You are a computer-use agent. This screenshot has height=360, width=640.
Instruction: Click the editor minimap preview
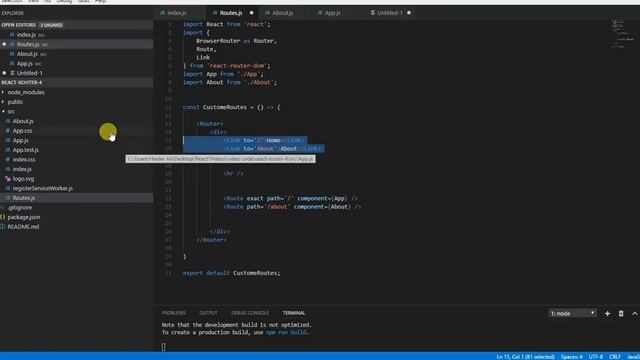[622, 33]
